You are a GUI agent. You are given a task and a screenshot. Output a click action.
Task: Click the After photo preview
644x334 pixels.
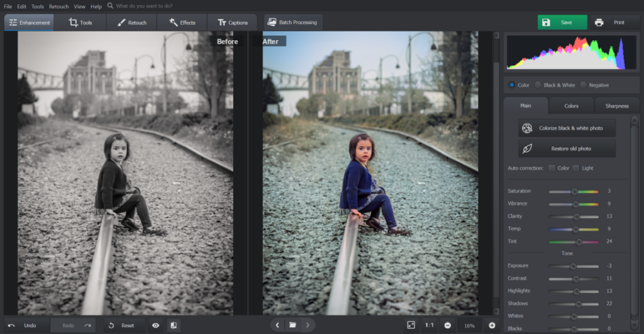[370, 173]
